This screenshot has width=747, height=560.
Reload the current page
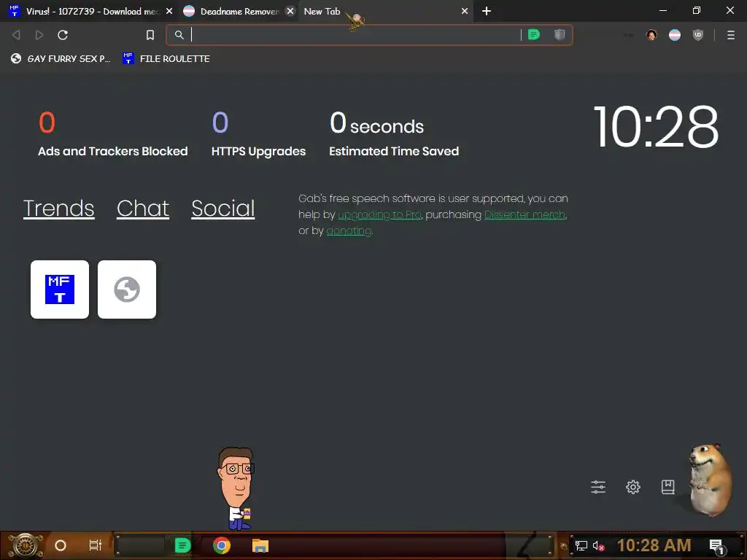click(63, 35)
